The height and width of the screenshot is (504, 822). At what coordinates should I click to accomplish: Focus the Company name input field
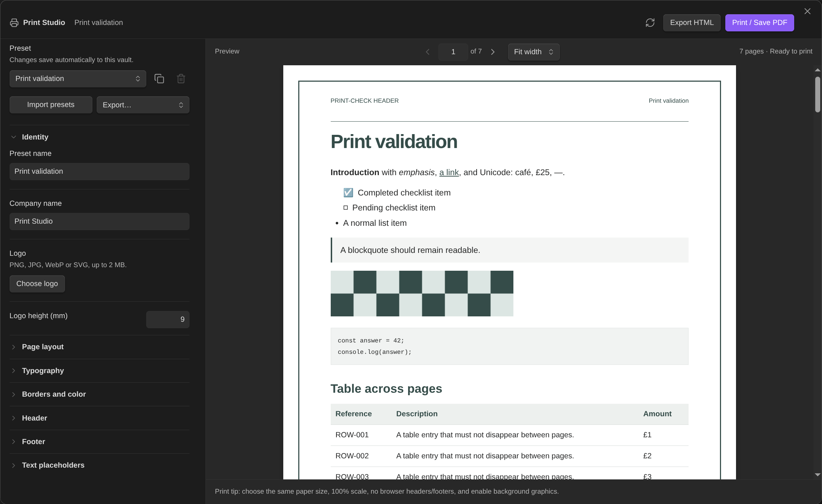[99, 222]
